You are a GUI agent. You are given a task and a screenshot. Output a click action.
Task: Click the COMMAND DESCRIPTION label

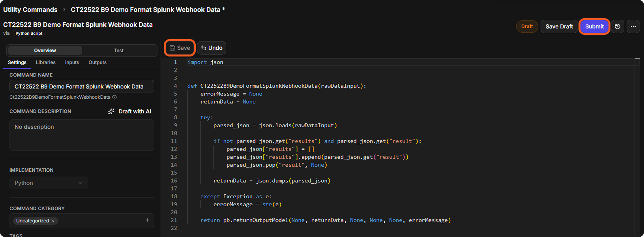(x=40, y=111)
